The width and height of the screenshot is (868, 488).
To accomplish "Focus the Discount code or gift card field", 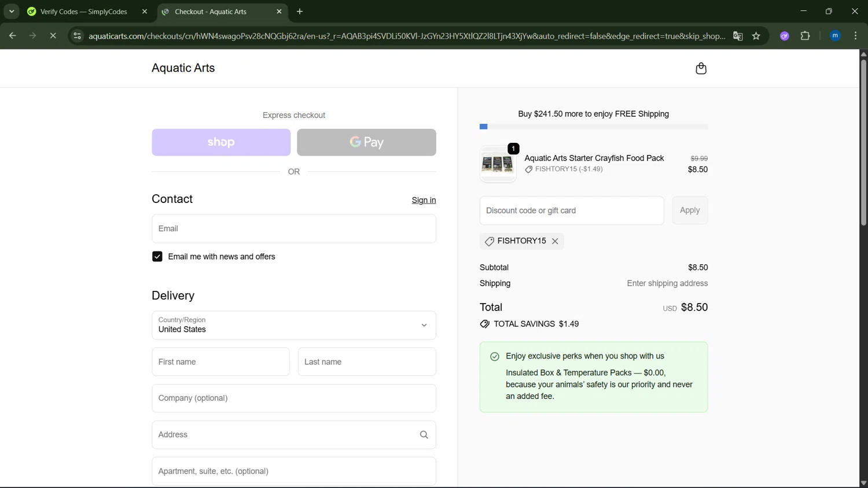I will click(x=571, y=210).
